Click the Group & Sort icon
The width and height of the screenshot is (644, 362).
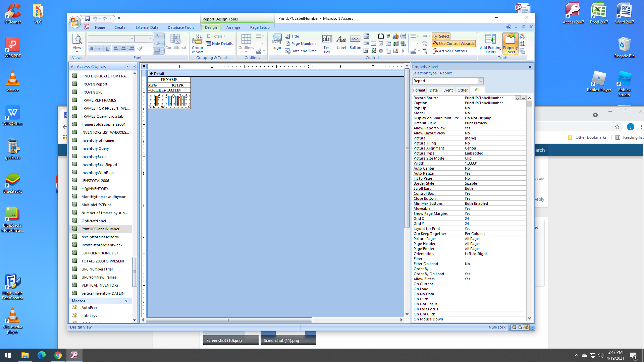197,44
